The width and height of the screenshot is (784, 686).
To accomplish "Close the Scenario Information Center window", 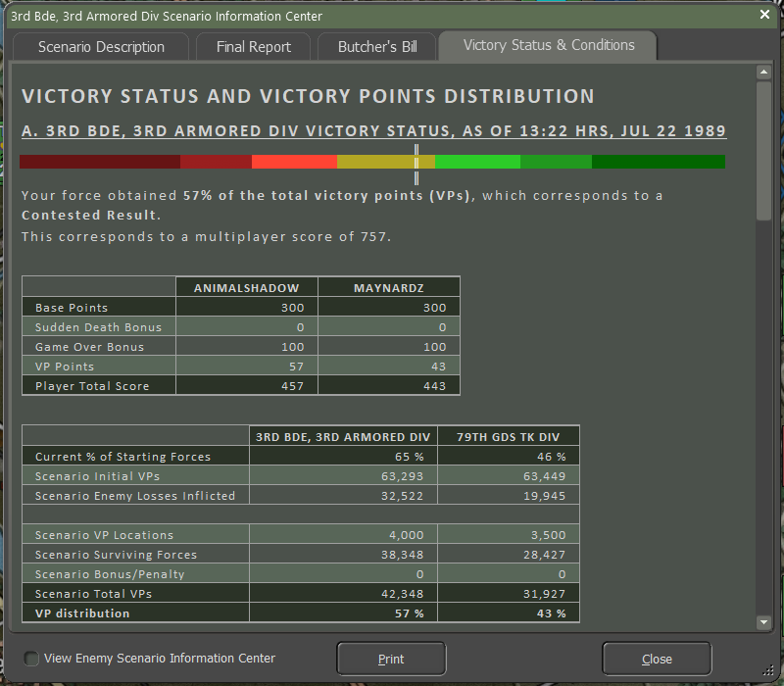I will [x=764, y=15].
